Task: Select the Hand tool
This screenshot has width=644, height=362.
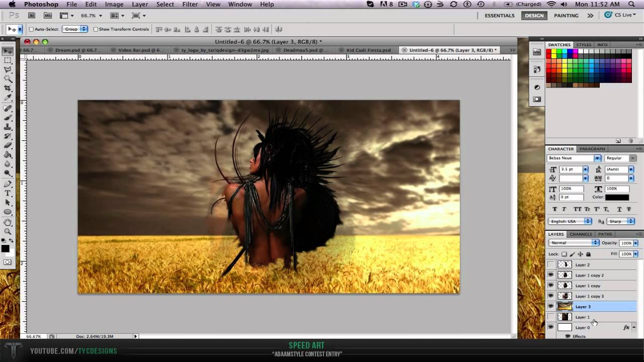Action: click(x=8, y=222)
